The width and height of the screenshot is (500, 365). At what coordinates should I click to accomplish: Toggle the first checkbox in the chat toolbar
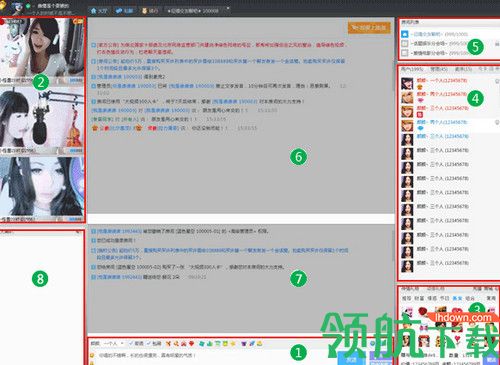tap(131, 343)
